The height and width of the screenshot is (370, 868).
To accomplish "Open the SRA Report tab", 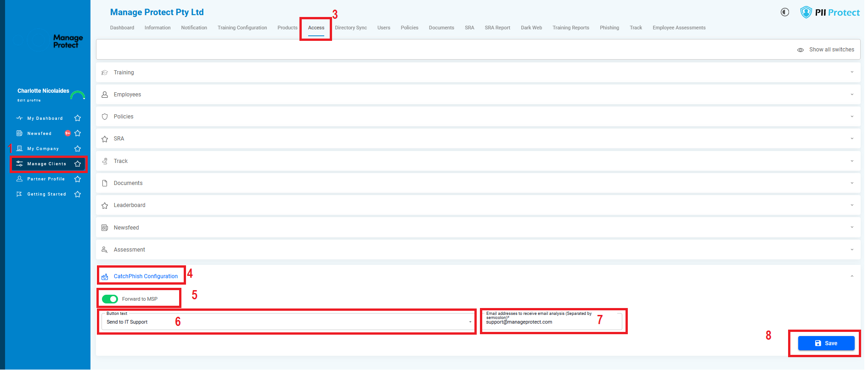I will 497,28.
